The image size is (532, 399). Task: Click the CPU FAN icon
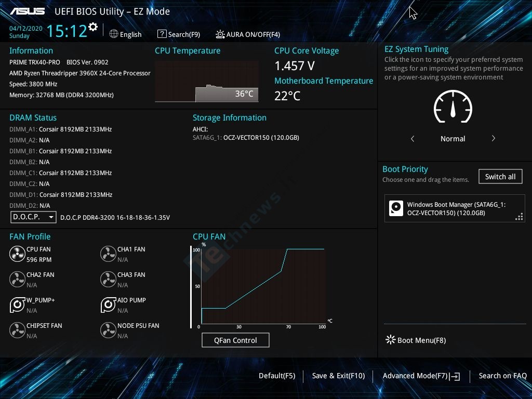17,254
